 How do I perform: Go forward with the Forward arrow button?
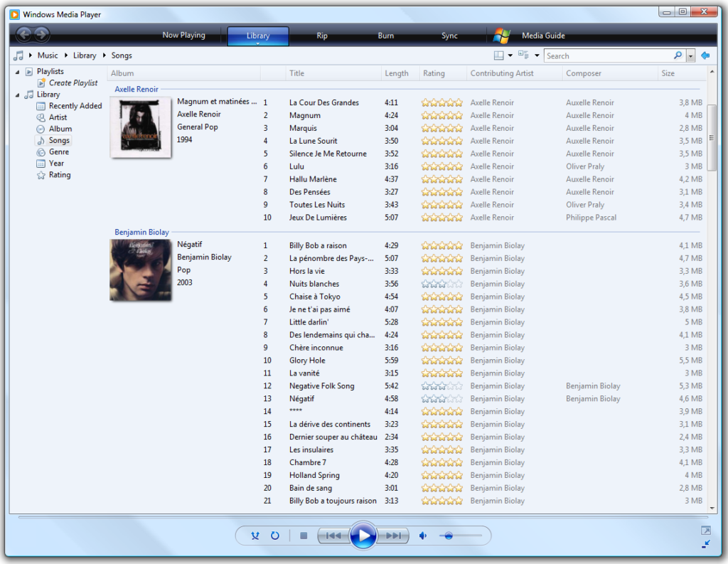pyautogui.click(x=41, y=34)
